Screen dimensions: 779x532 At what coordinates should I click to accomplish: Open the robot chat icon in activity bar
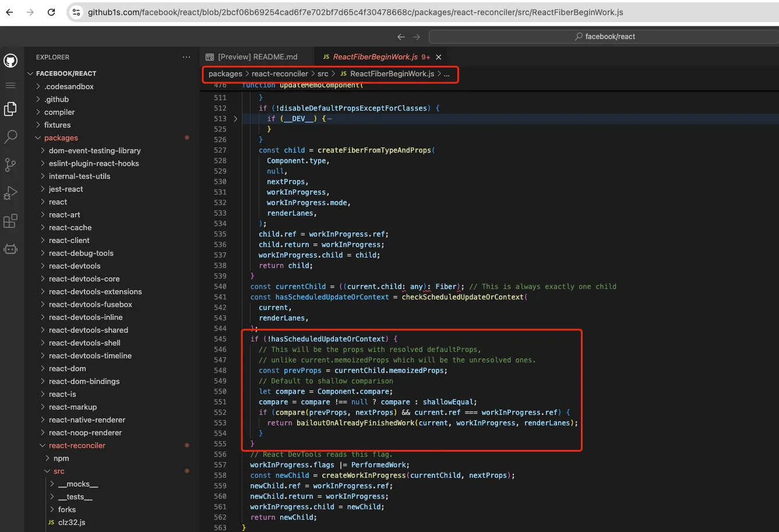click(x=10, y=249)
